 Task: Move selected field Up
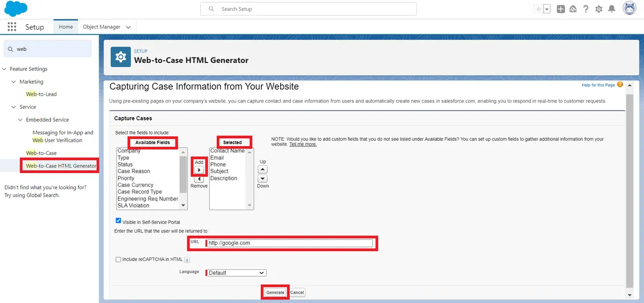[x=262, y=169]
